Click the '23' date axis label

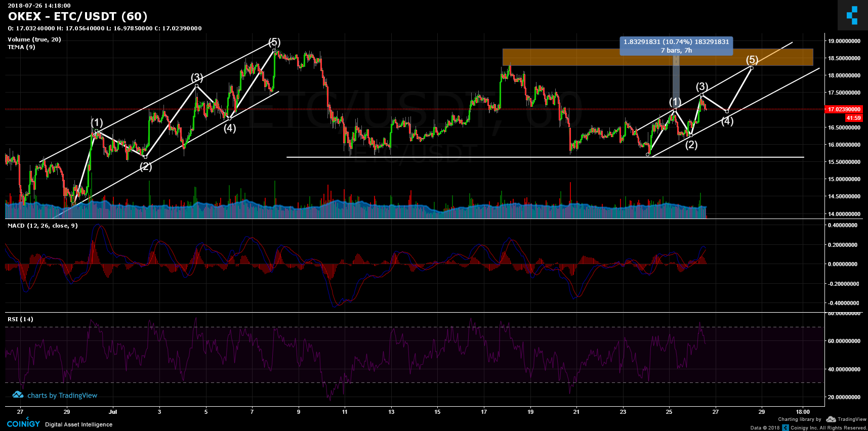(x=623, y=412)
